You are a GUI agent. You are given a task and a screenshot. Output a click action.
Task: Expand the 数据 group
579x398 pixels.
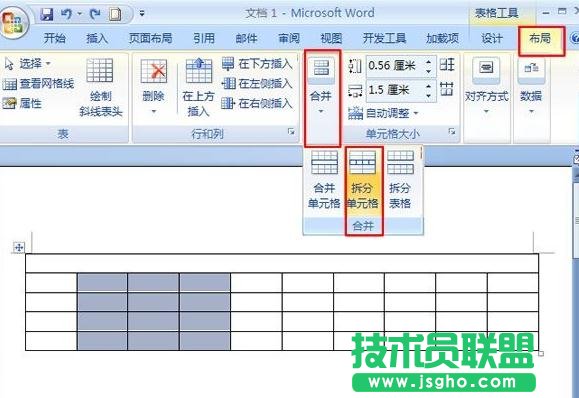[531, 87]
